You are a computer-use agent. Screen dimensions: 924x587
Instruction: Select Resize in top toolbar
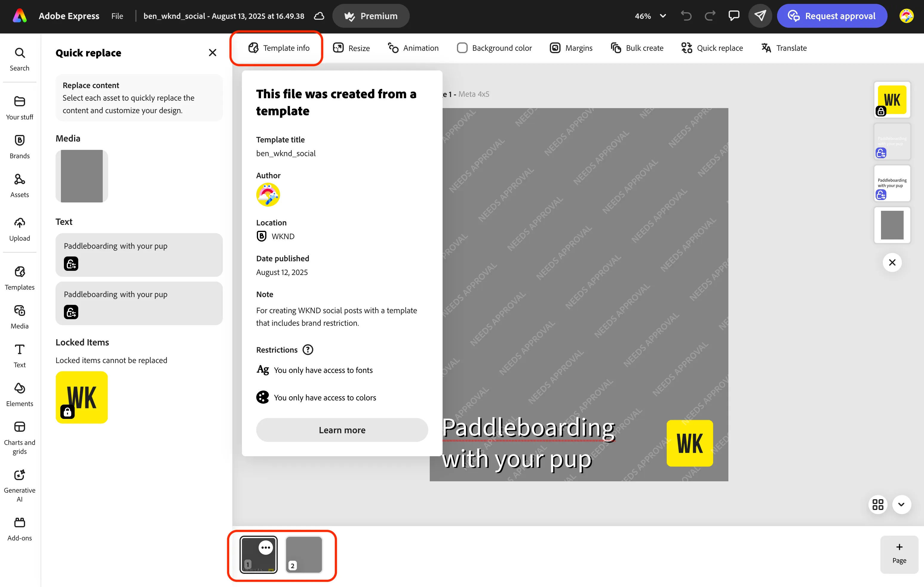click(x=352, y=48)
